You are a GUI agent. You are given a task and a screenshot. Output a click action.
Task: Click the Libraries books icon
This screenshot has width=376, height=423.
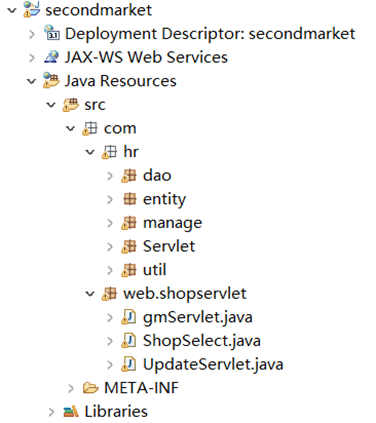[x=71, y=412]
